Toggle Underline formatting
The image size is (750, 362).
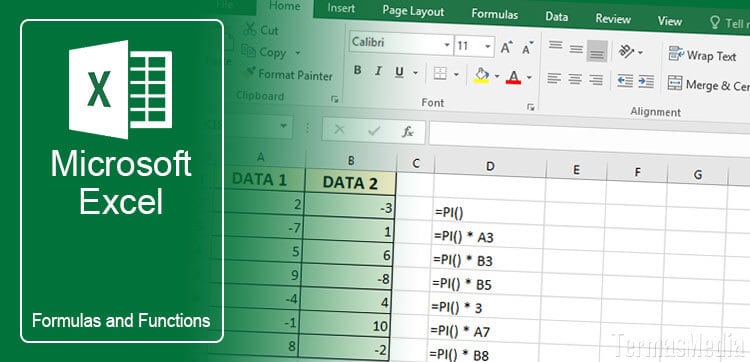coord(399,72)
